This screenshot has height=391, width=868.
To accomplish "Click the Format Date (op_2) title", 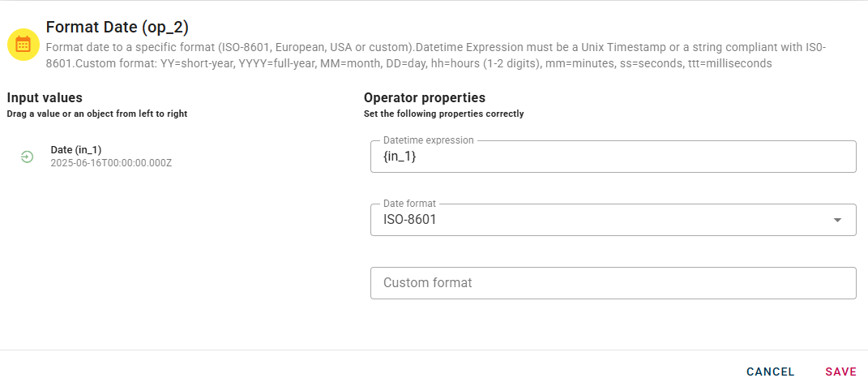I will coord(117,27).
